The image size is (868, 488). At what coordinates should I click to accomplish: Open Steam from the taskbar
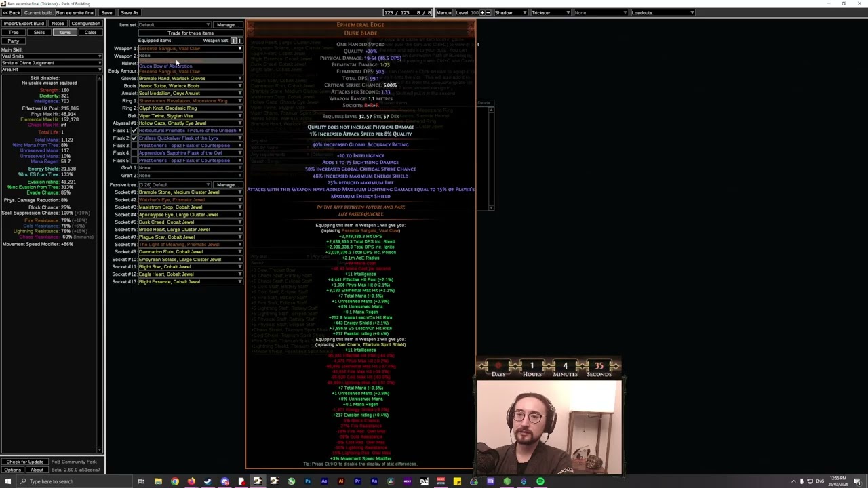click(x=208, y=481)
